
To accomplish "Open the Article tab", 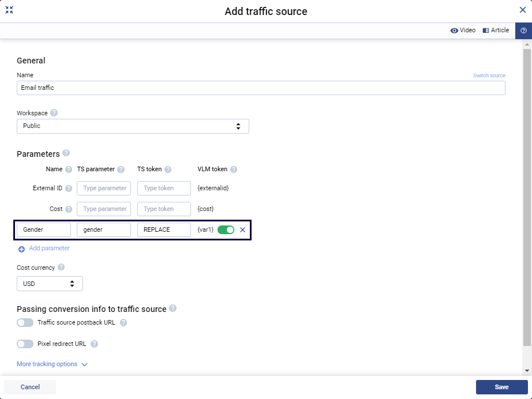I will (x=495, y=30).
